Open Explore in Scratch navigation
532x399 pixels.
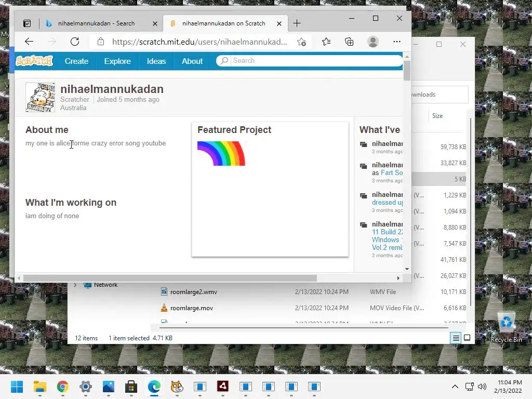(117, 61)
